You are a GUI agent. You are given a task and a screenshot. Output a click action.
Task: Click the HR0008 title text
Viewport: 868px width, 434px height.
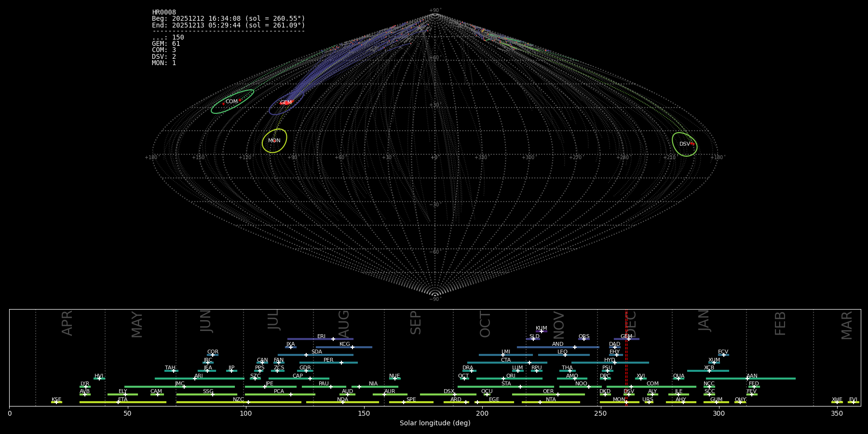pos(164,13)
